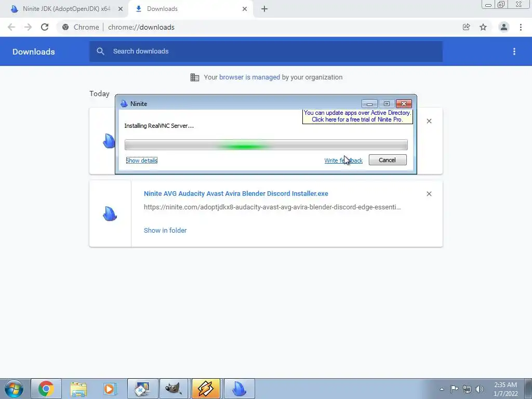
Task: Open the taskbar icon beside Media Player
Action: point(142,389)
